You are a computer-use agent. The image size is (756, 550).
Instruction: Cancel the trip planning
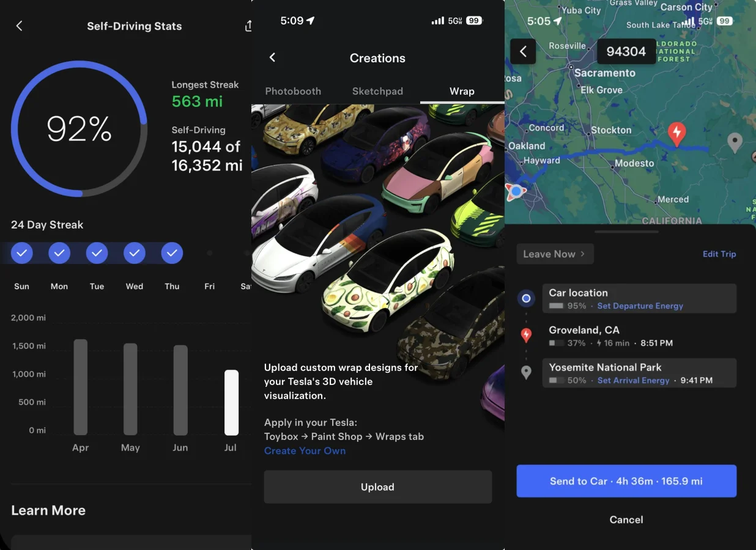pyautogui.click(x=626, y=519)
